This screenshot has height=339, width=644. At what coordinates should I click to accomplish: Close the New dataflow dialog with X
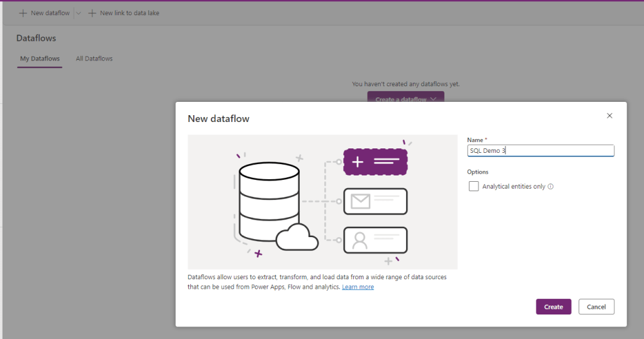tap(609, 116)
